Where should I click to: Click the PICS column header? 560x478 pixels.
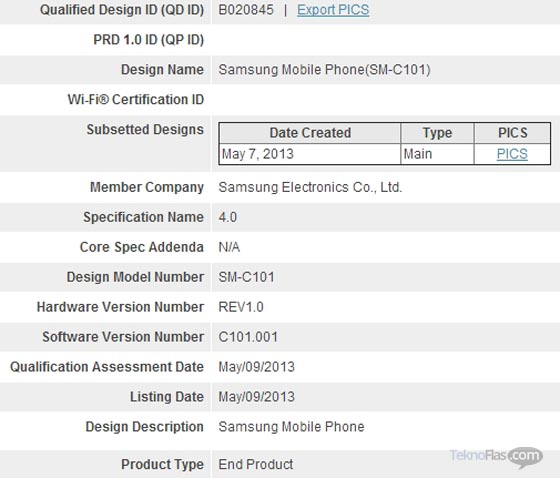point(512,133)
